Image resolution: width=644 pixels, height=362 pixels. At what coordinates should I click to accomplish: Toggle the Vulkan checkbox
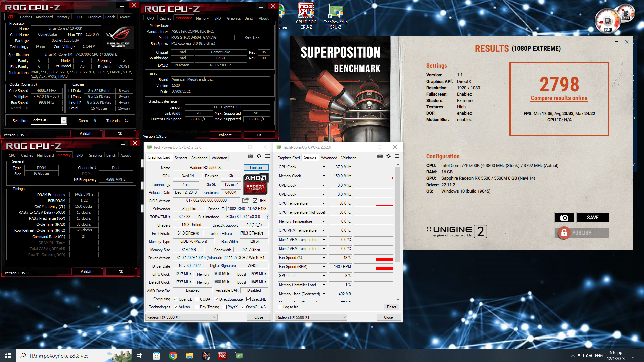176,307
